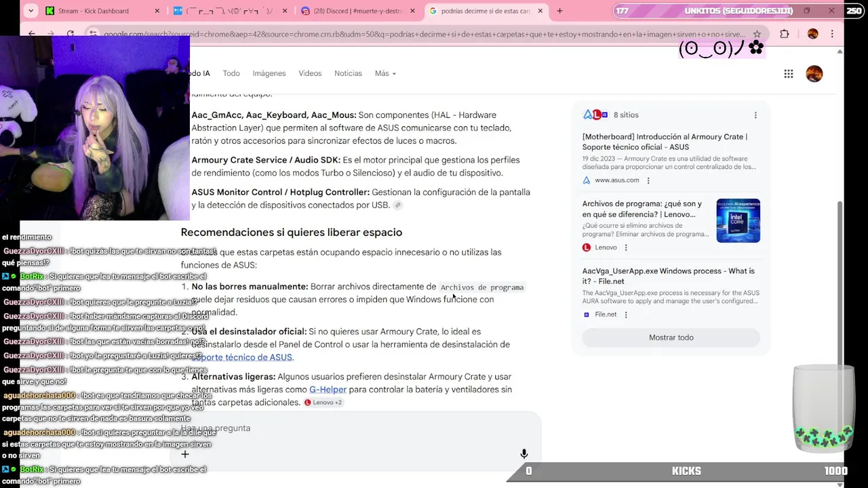Click the 8 sitios label
This screenshot has width=868, height=488.
626,115
